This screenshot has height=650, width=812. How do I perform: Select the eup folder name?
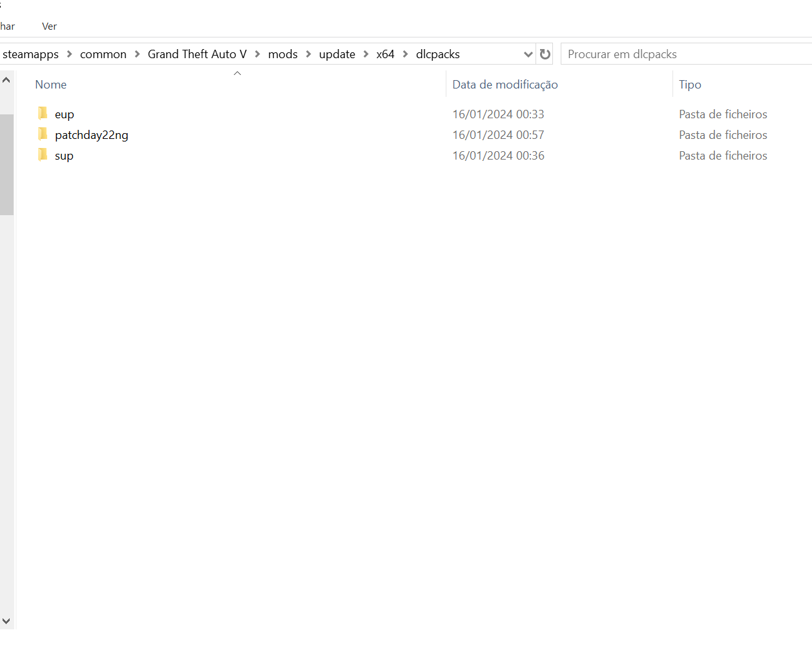[65, 114]
